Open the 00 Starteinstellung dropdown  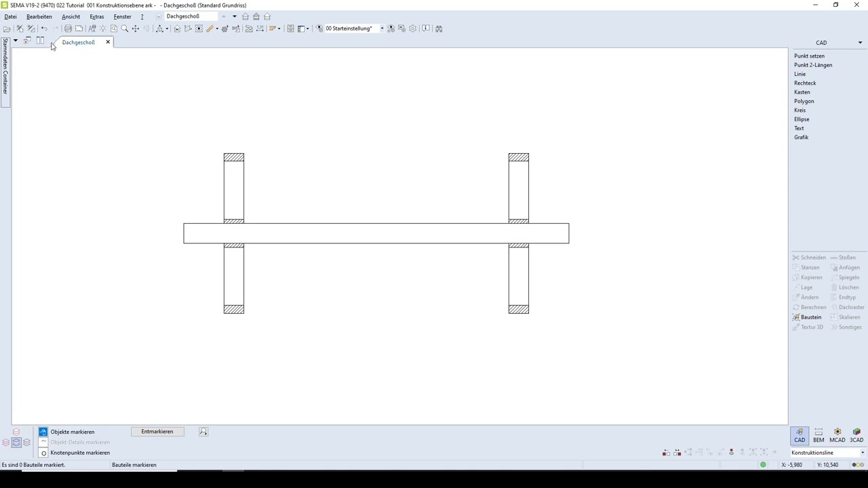pos(382,28)
